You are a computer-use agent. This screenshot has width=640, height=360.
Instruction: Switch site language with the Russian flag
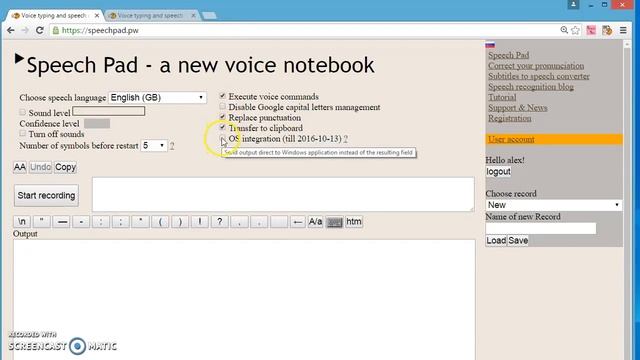pos(490,45)
